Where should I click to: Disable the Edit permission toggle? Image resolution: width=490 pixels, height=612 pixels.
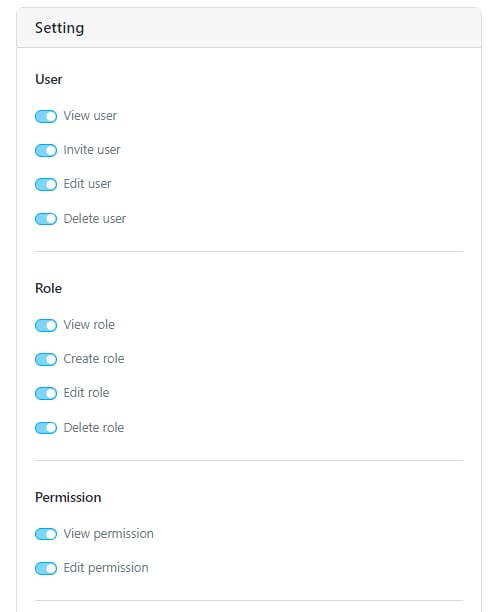coord(46,568)
